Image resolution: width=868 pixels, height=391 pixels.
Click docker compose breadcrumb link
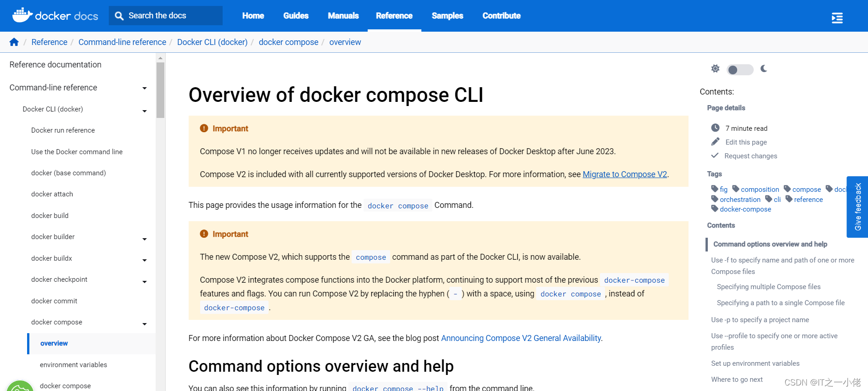tap(288, 42)
